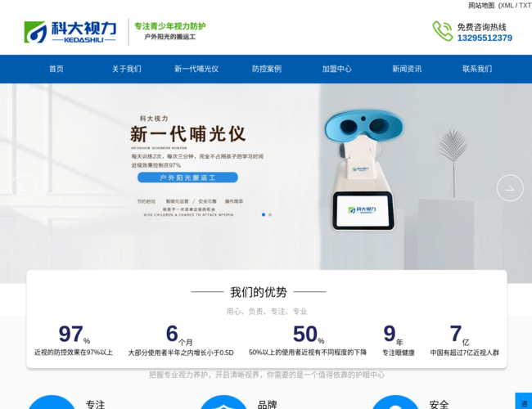Viewport: 532px width, 409px height.
Task: Click the hotline number 13295512379
Action: click(485, 38)
